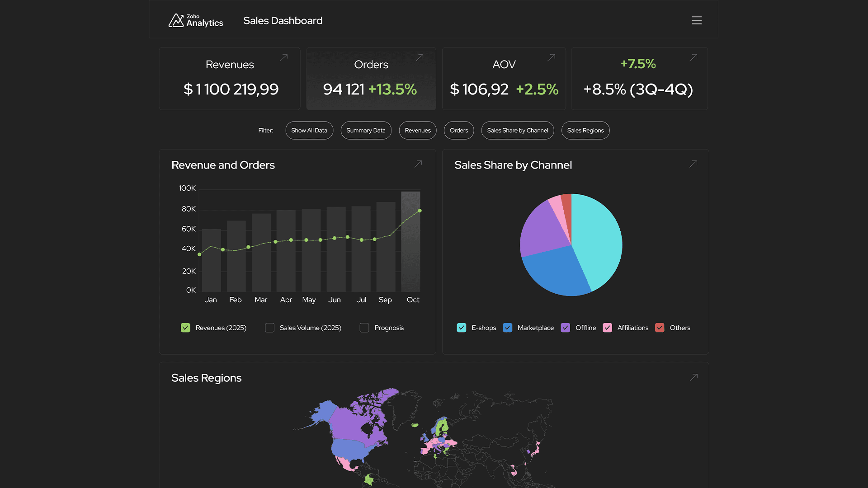This screenshot has width=868, height=488.
Task: Select the Show All Data filter
Action: 309,131
